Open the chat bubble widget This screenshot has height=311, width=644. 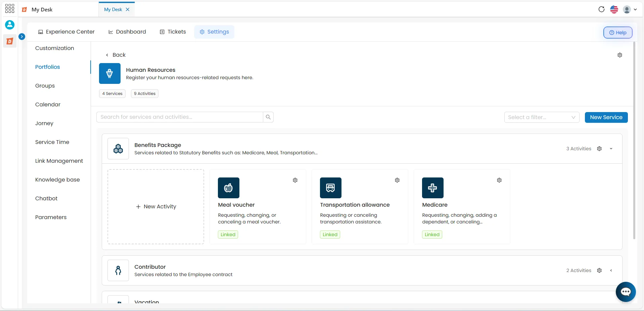[626, 292]
